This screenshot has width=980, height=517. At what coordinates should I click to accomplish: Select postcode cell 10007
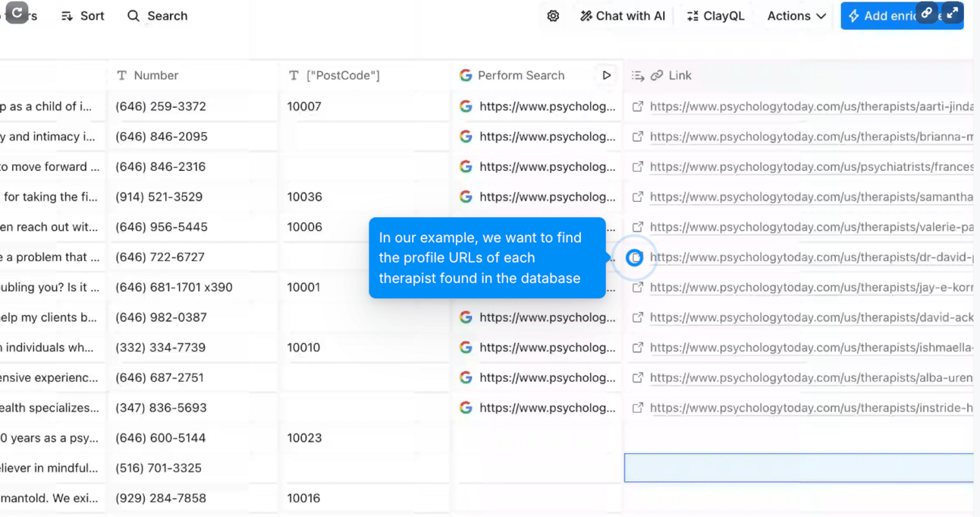365,106
